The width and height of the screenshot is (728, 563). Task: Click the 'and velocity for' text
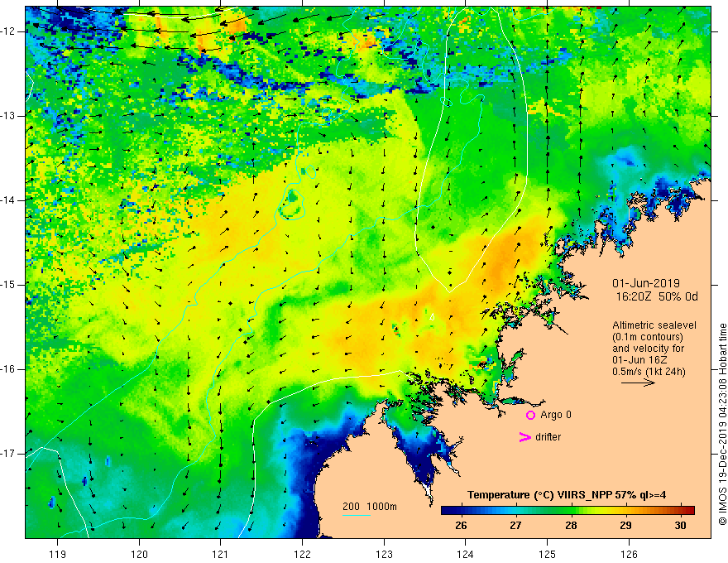(648, 349)
